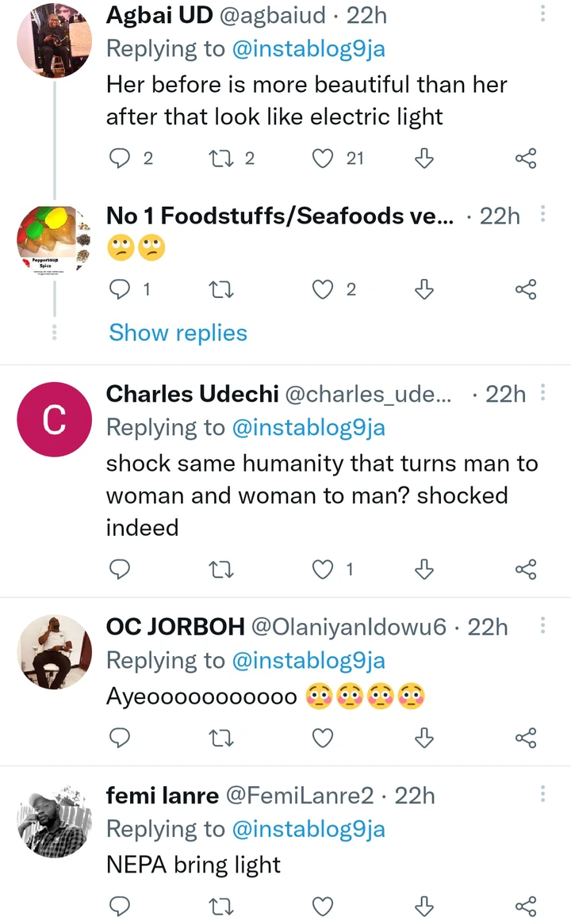
Task: Open more options for Agbai UD's tweet
Action: pos(543,14)
